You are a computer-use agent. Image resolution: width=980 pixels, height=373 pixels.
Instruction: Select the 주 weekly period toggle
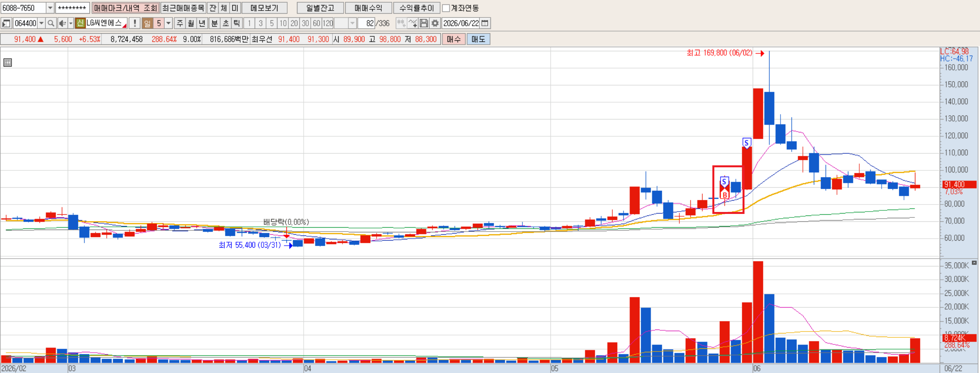pos(180,24)
